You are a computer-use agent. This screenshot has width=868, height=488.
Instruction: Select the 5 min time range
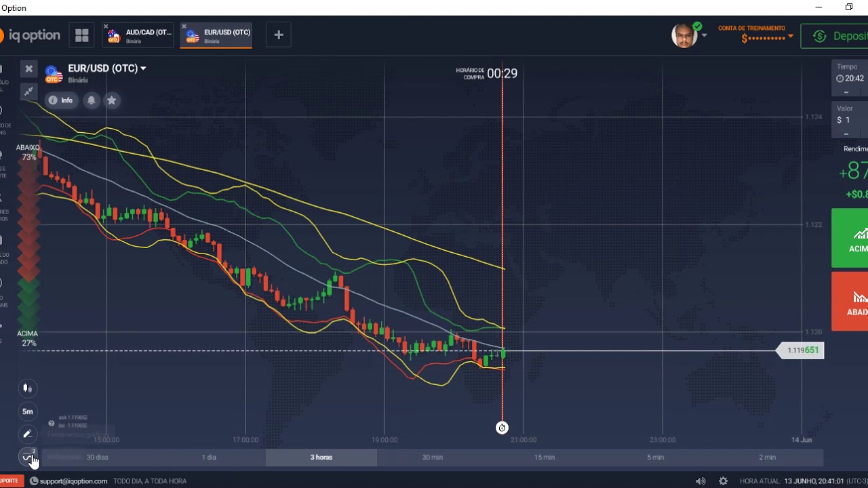coord(656,457)
